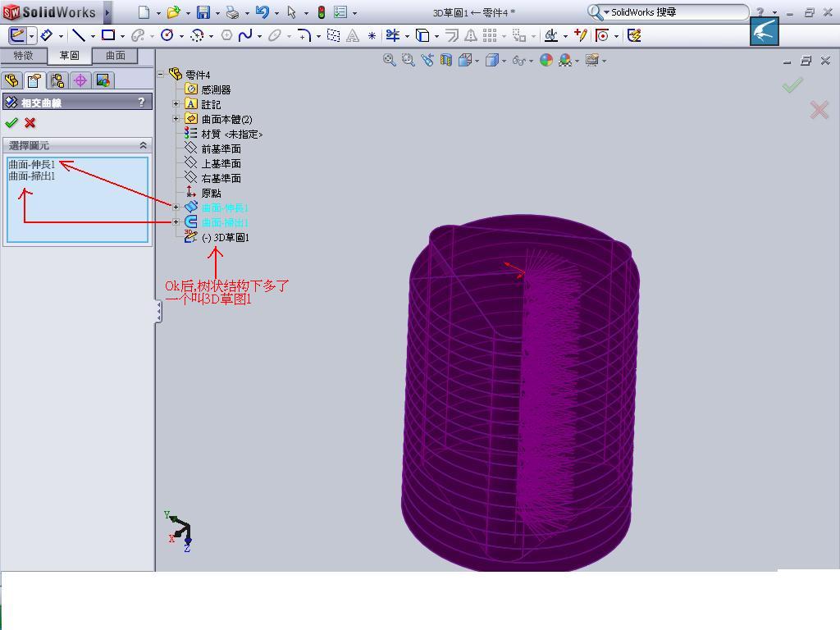Insert a sketch Point
Image resolution: width=840 pixels, height=630 pixels.
372,36
